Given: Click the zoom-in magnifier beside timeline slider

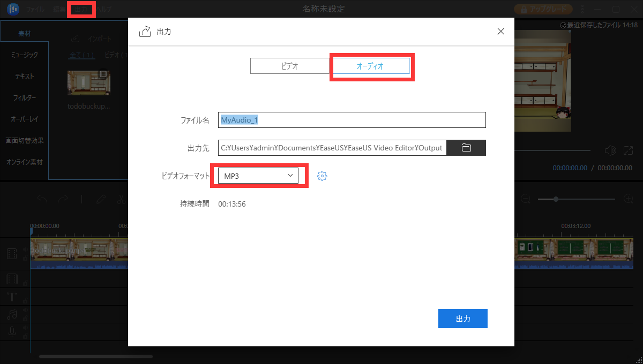Looking at the screenshot, I should tap(628, 199).
